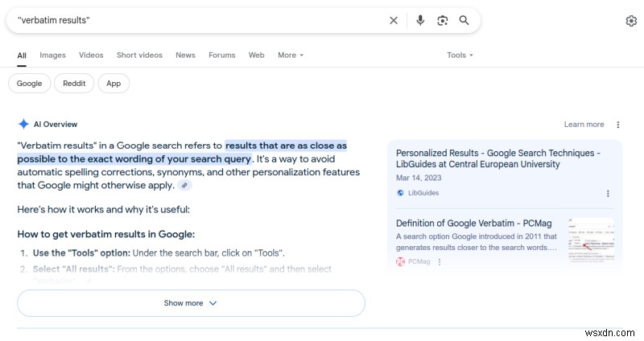Click "Here's how it works and why it's useful:"
Viewport: 644px width, 341px height.
point(104,210)
